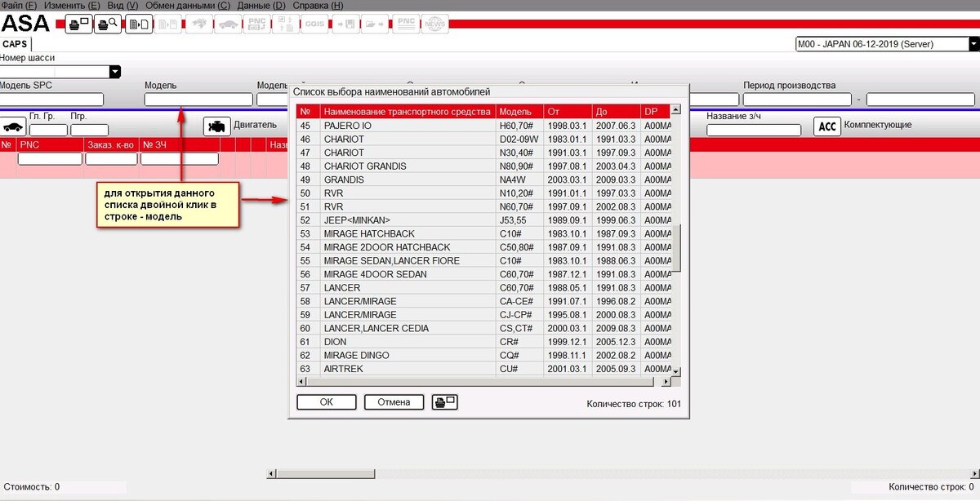Viewport: 980px width, 501px height.
Task: Click the Гл. Гр. input field
Action: tap(48, 130)
